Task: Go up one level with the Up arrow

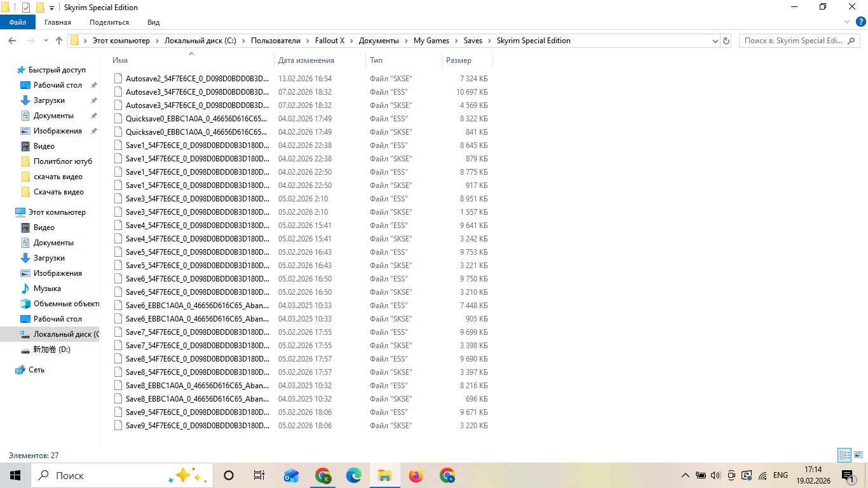Action: pyautogui.click(x=59, y=41)
